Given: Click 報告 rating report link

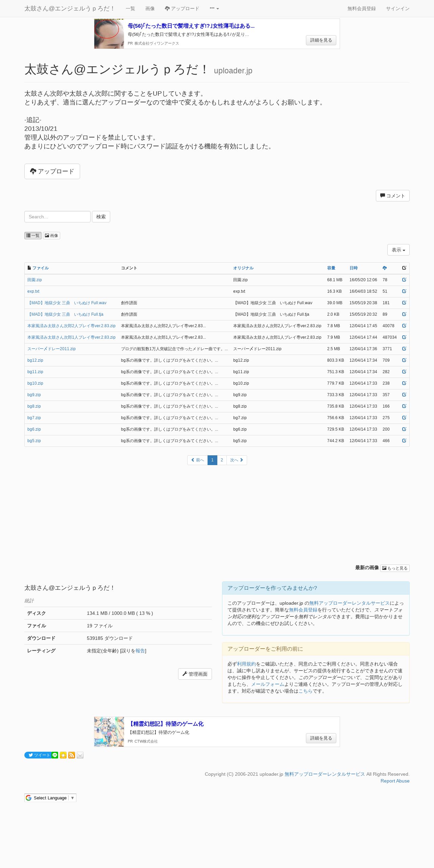Looking at the screenshot, I should (x=140, y=651).
